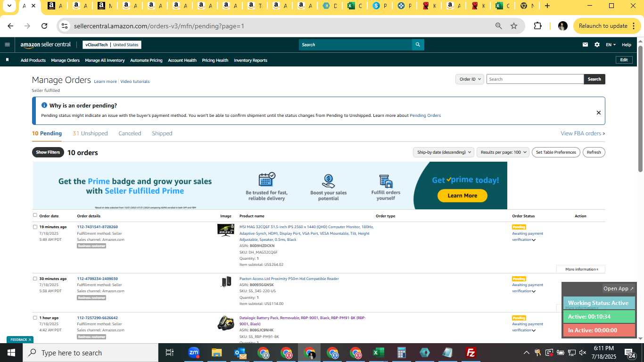This screenshot has width=644, height=362.
Task: Dismiss the Feedback tab
Action: pyautogui.click(x=30, y=339)
